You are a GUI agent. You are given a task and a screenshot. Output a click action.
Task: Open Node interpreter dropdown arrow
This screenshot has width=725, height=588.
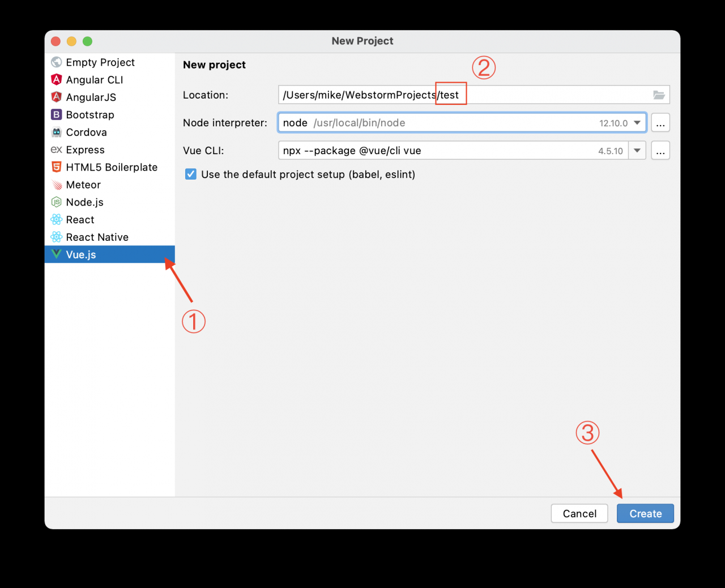click(x=637, y=123)
